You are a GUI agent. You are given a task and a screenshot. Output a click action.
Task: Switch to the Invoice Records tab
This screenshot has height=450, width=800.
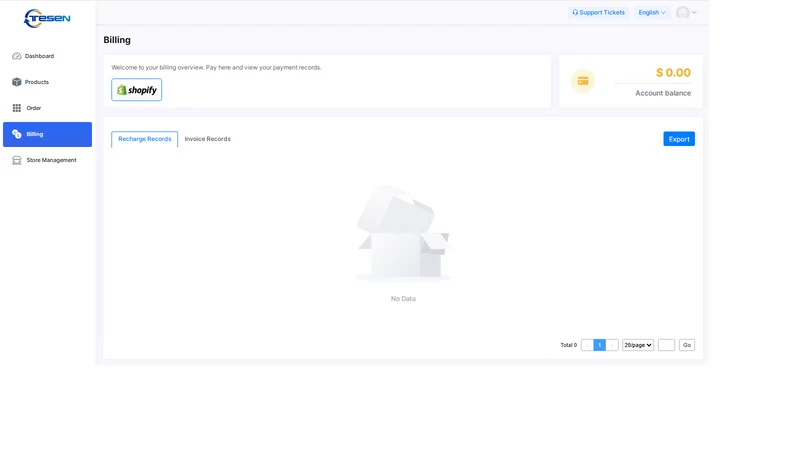(x=208, y=139)
